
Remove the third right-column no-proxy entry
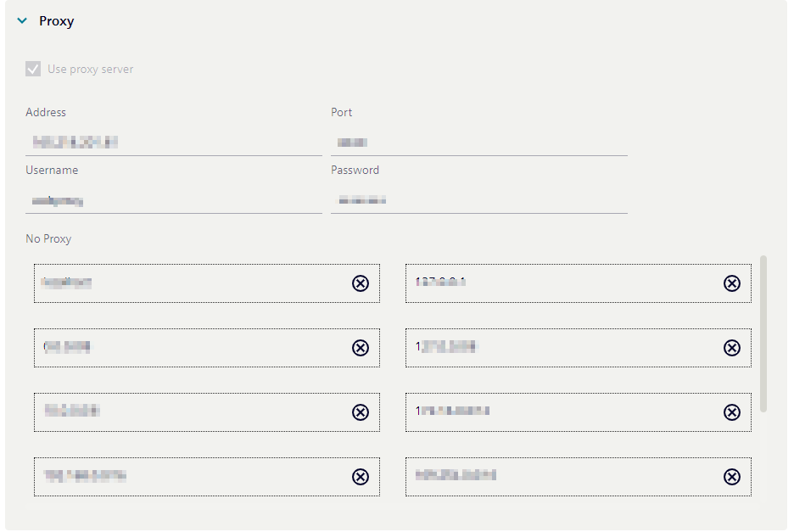click(x=732, y=412)
